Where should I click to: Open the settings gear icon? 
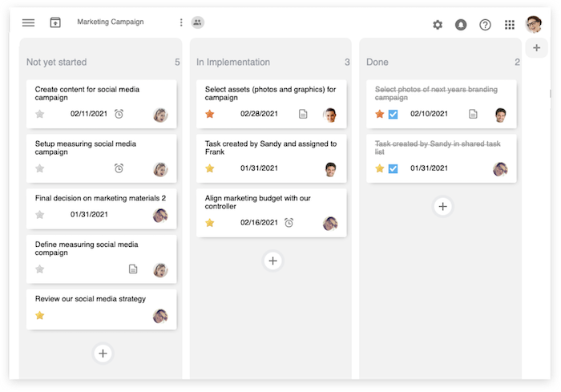pos(438,25)
